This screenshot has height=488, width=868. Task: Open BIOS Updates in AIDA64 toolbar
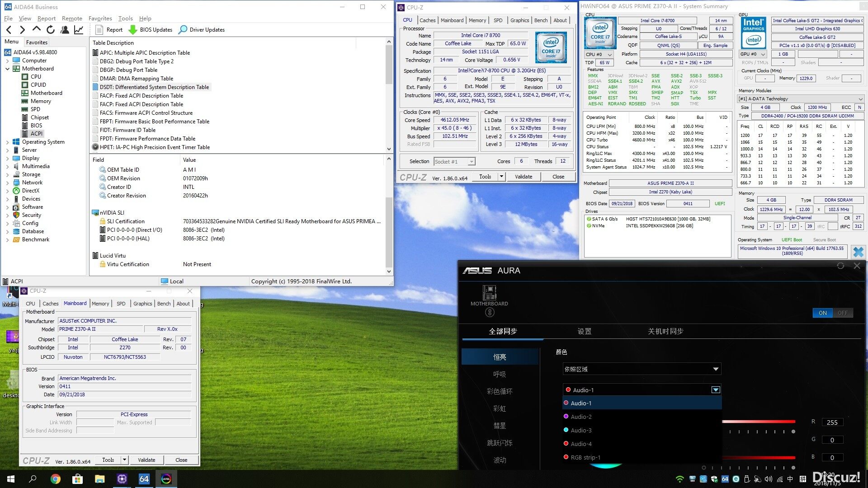point(151,30)
